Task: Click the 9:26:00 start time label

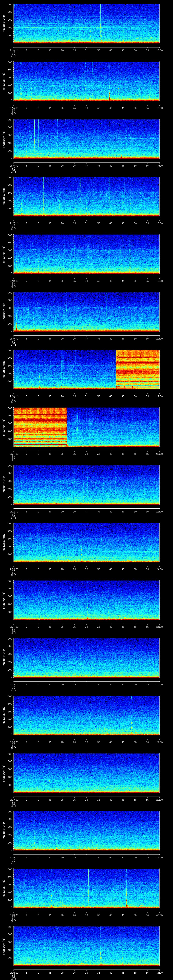Action: pyautogui.click(x=14, y=742)
